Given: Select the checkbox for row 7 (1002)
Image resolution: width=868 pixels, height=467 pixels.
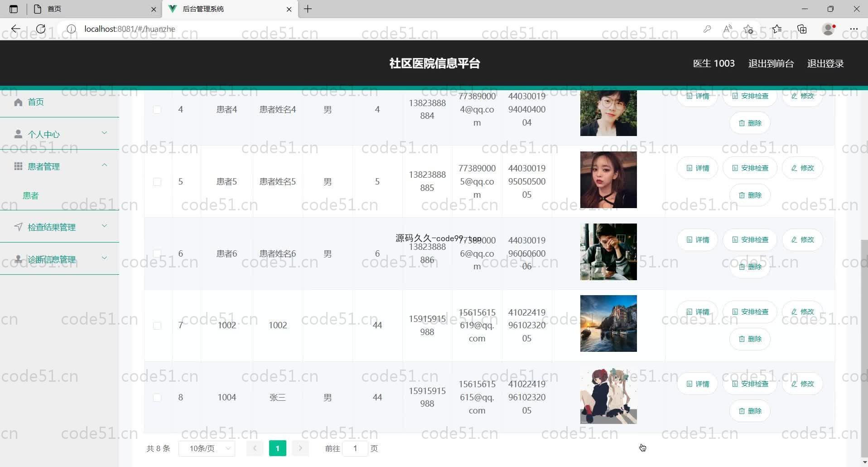Looking at the screenshot, I should pyautogui.click(x=157, y=326).
